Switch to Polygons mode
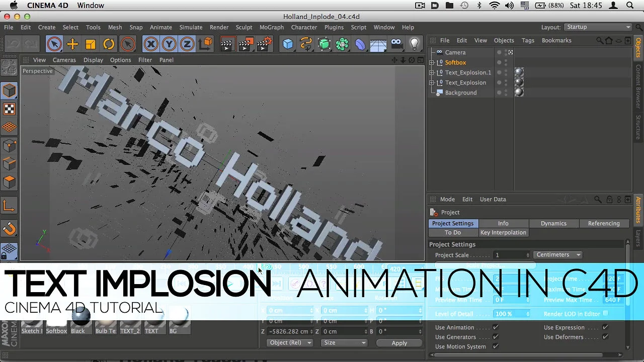 click(x=9, y=182)
